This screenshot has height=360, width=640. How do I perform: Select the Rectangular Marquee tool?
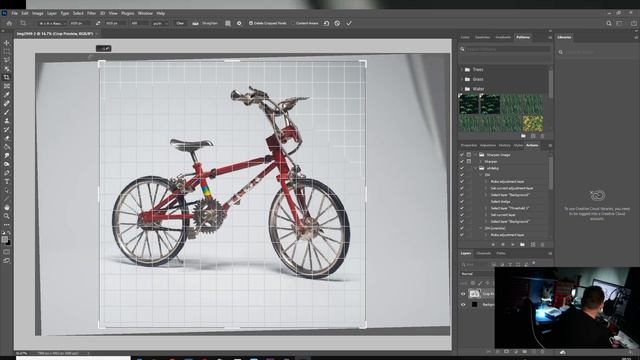click(x=7, y=51)
